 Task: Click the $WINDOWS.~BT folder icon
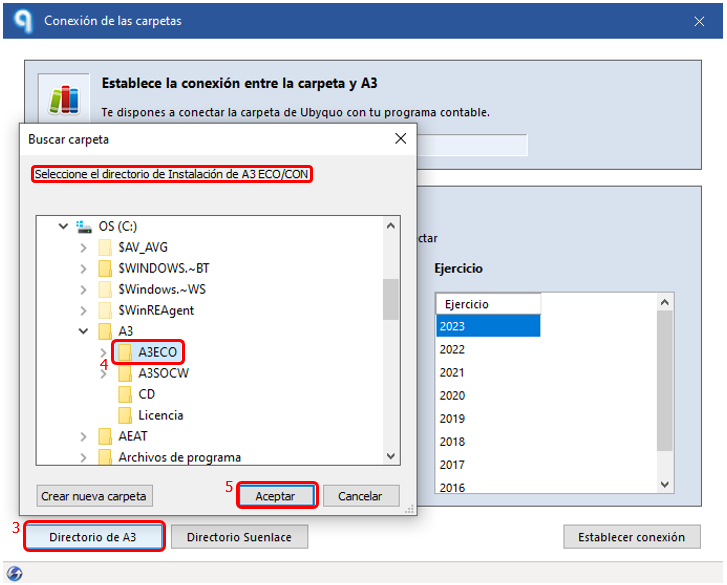click(x=105, y=268)
